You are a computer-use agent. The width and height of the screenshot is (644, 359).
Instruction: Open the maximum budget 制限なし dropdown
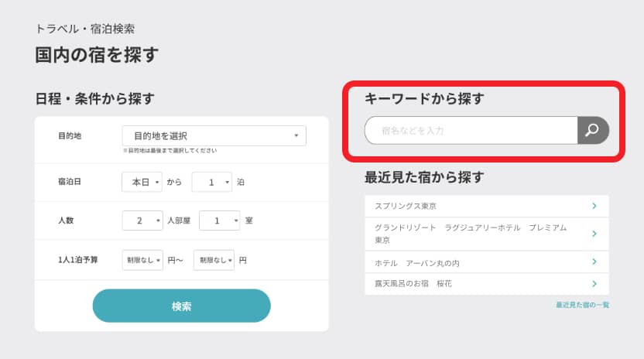214,260
